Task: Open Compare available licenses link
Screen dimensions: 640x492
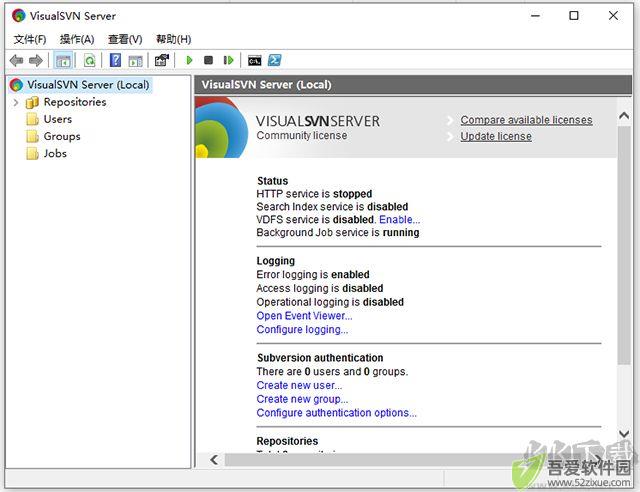Action: pyautogui.click(x=527, y=120)
